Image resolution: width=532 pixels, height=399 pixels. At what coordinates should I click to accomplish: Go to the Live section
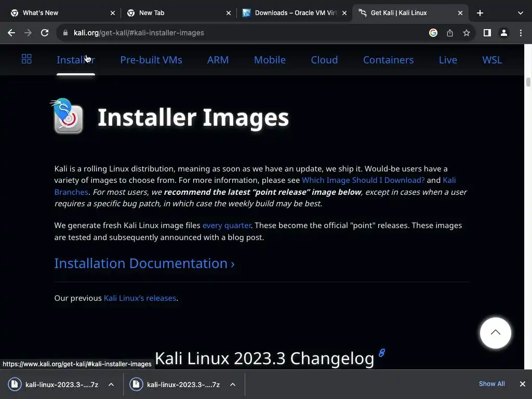click(x=448, y=60)
